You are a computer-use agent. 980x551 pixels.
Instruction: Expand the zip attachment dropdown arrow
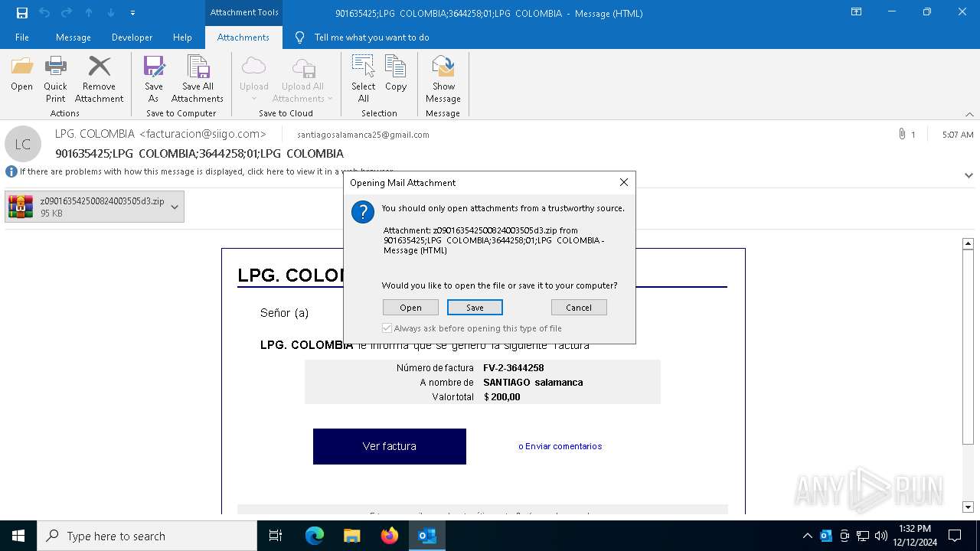point(175,207)
